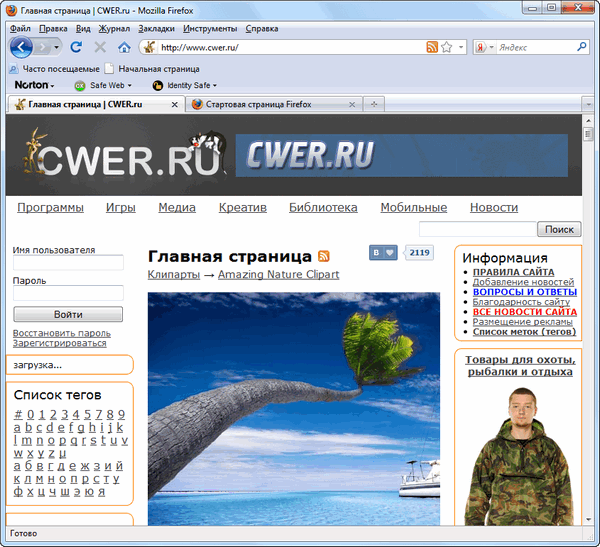600x547 pixels.
Task: Follow the Зарегистрироваться registration link
Action: pos(59,343)
